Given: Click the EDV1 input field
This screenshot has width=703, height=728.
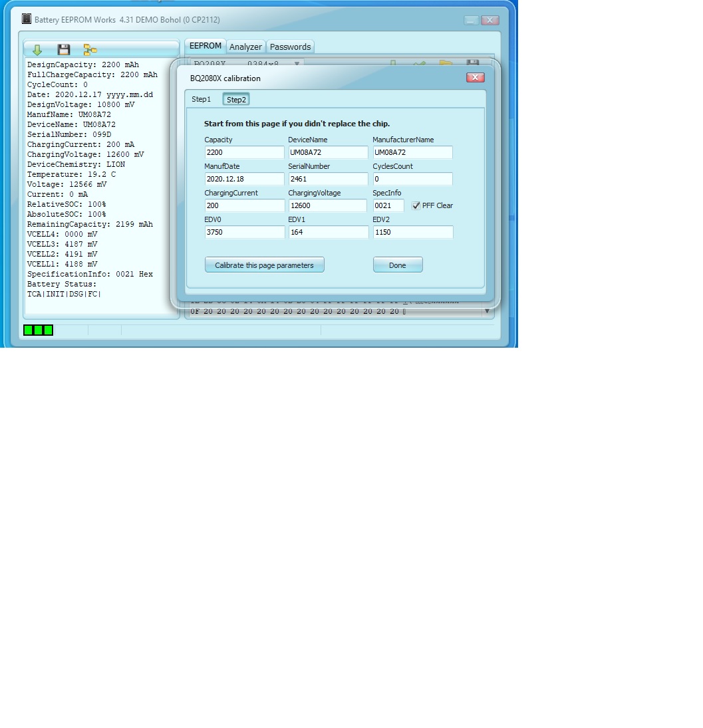Looking at the screenshot, I should 329,232.
